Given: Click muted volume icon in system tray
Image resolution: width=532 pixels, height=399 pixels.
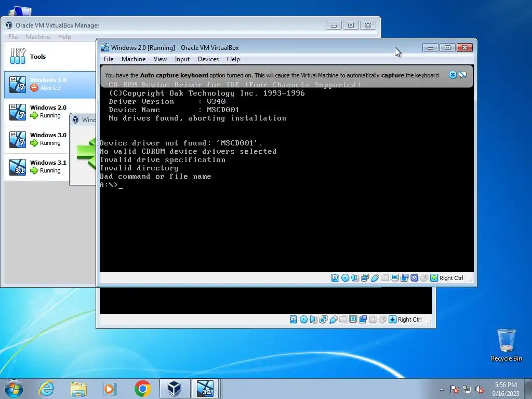Looking at the screenshot, I should (x=480, y=389).
